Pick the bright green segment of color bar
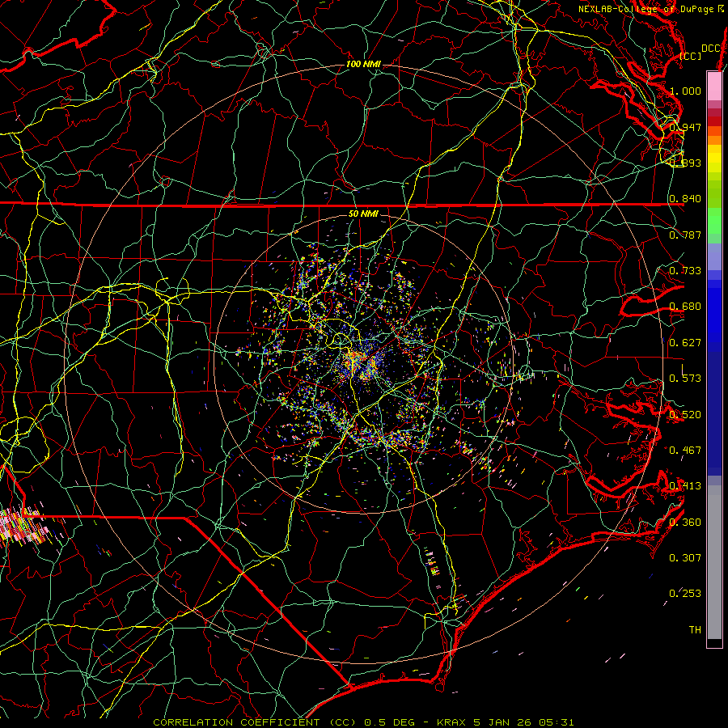This screenshot has width=728, height=728. pyautogui.click(x=714, y=221)
